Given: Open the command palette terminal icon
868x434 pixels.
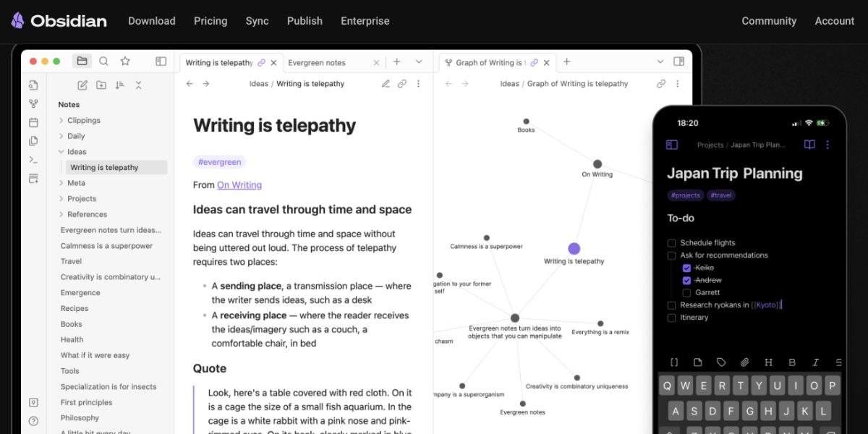Looking at the screenshot, I should click(x=33, y=160).
